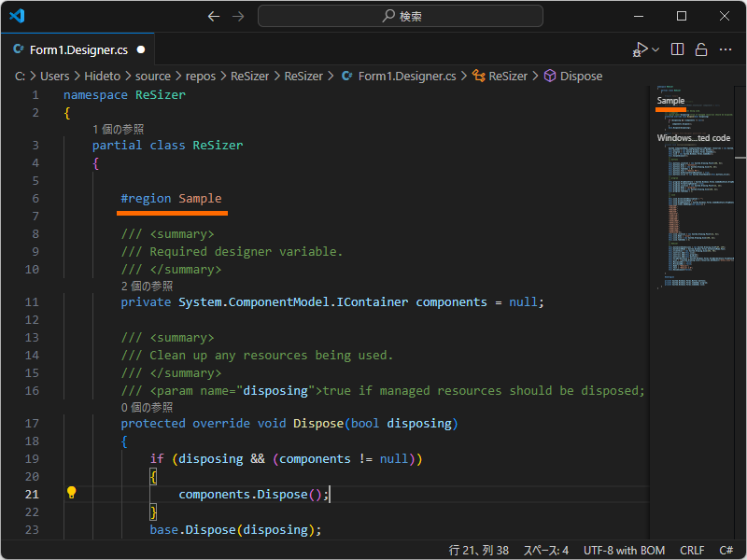Click the VS Code logo icon
The image size is (747, 560).
click(18, 16)
